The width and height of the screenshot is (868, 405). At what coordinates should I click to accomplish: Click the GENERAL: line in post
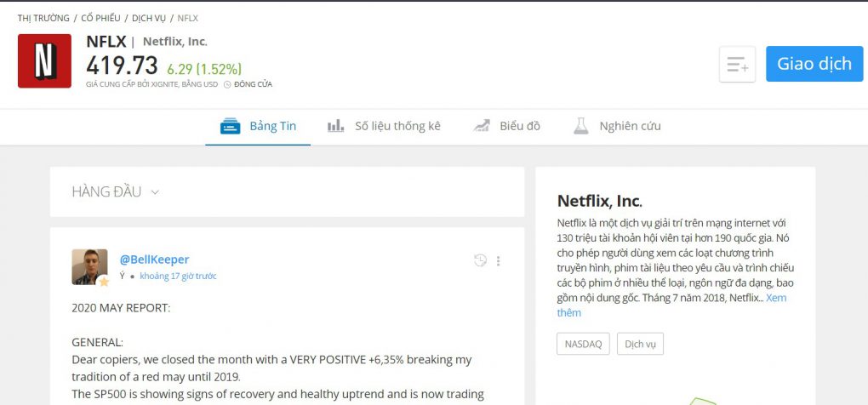(97, 343)
